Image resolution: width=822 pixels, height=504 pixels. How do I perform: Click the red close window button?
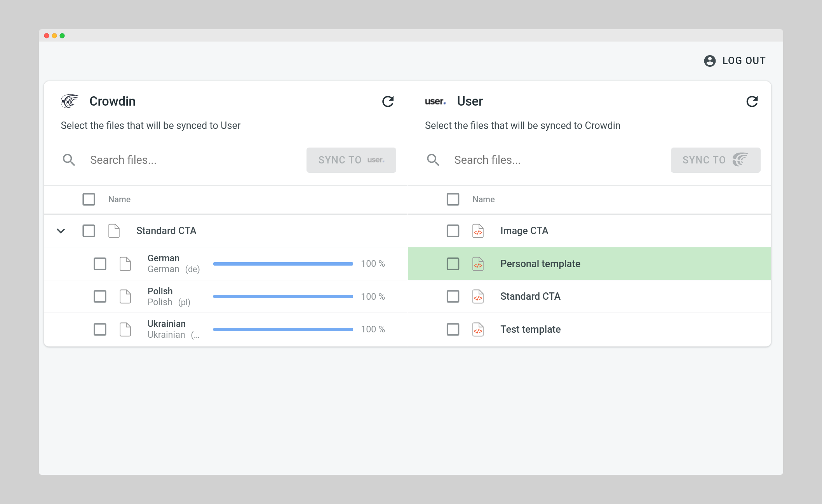pos(47,36)
